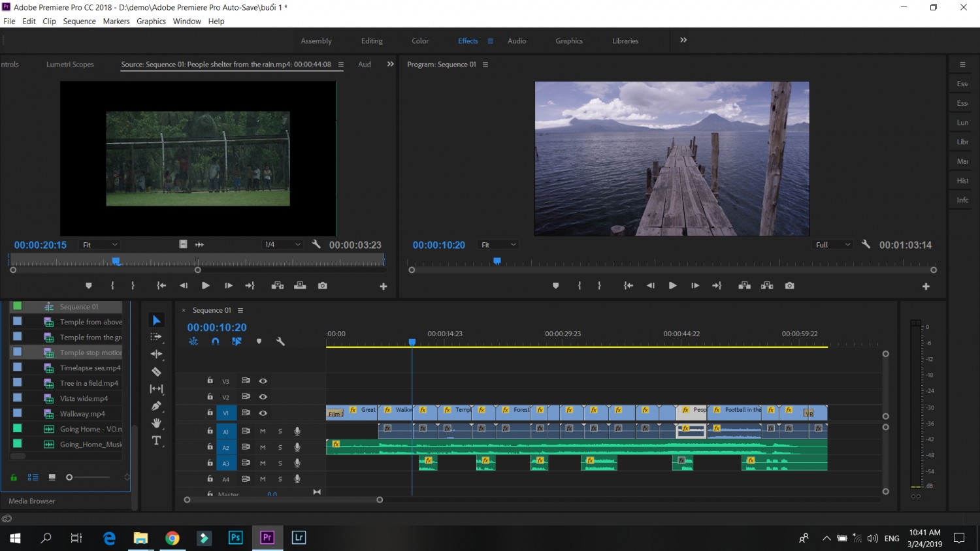Viewport: 980px width, 551px height.
Task: Open Source playback resolution 1/4 dropdown
Action: pyautogui.click(x=282, y=245)
